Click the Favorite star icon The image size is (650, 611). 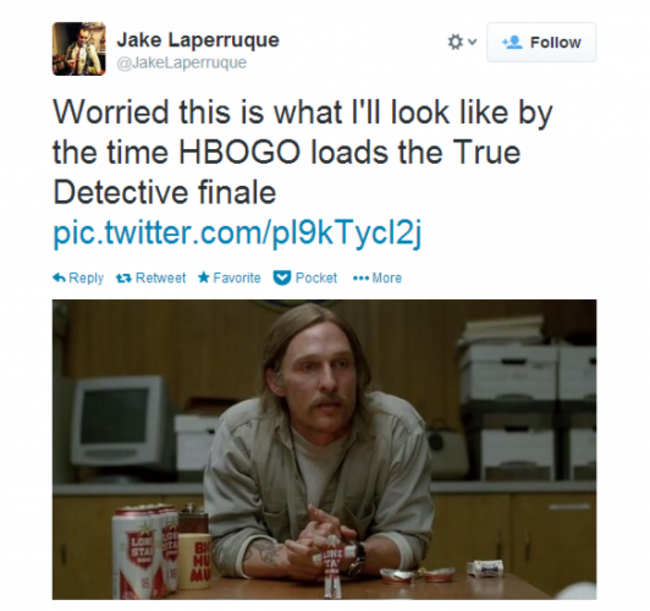pyautogui.click(x=204, y=277)
